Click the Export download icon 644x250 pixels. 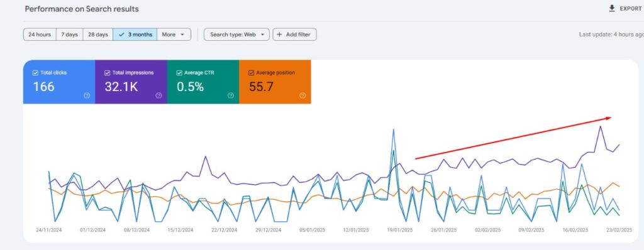coord(612,8)
